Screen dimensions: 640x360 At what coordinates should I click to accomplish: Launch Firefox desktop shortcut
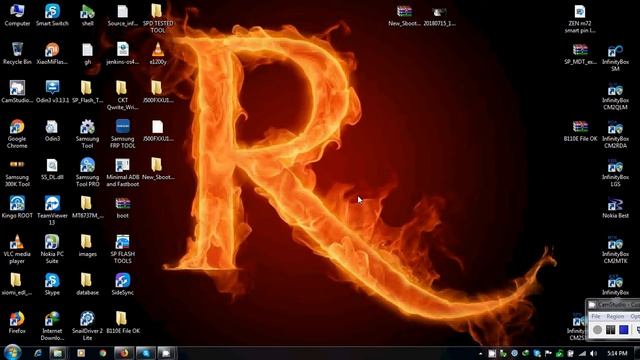[17, 322]
